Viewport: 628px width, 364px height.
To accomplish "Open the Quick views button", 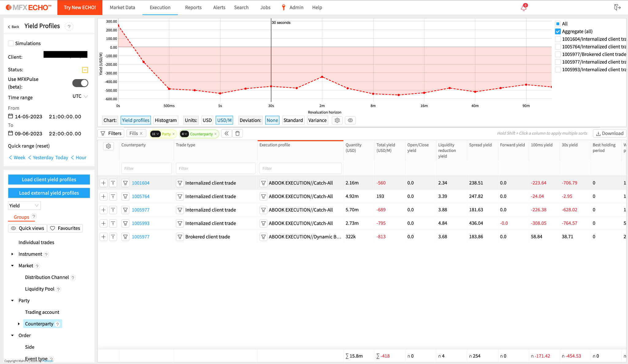I will pos(28,228).
